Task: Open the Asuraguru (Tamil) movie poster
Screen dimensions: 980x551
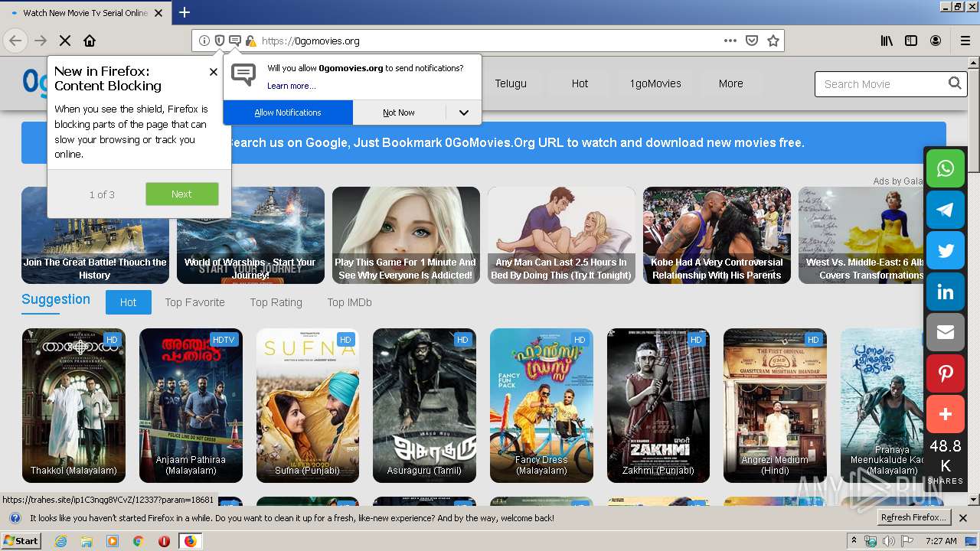Action: tap(424, 406)
